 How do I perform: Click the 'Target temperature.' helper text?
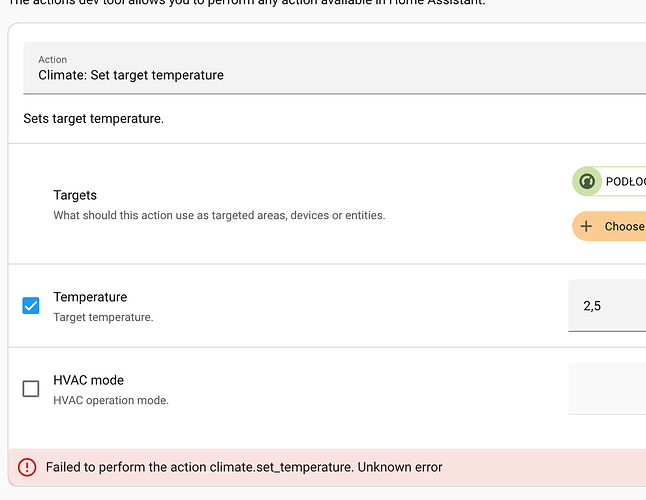[x=103, y=317]
